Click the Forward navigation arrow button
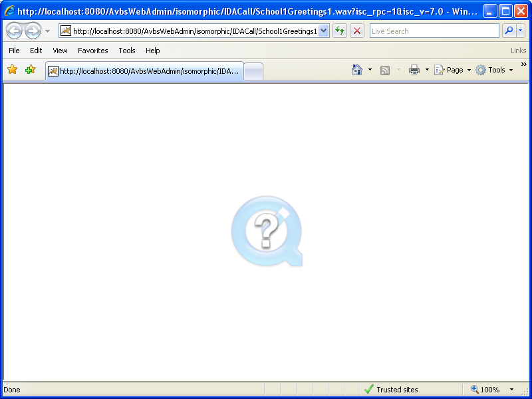The image size is (532, 399). click(33, 31)
